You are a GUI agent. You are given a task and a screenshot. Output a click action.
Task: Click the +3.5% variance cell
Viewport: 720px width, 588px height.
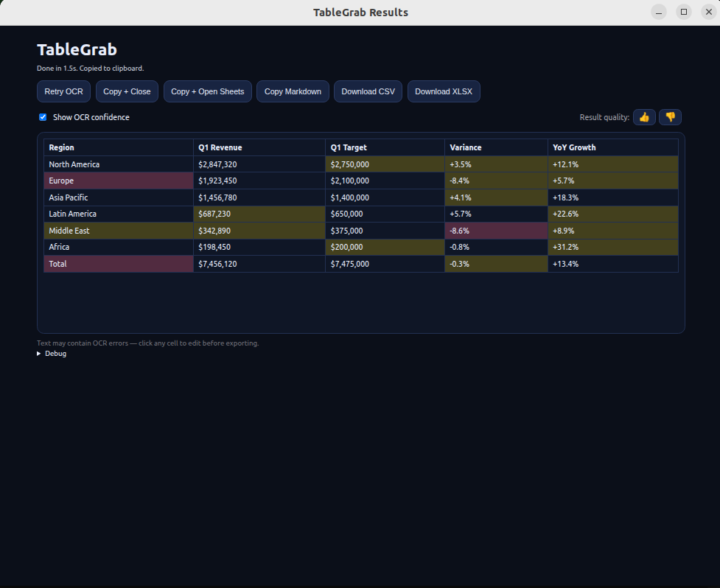[496, 164]
